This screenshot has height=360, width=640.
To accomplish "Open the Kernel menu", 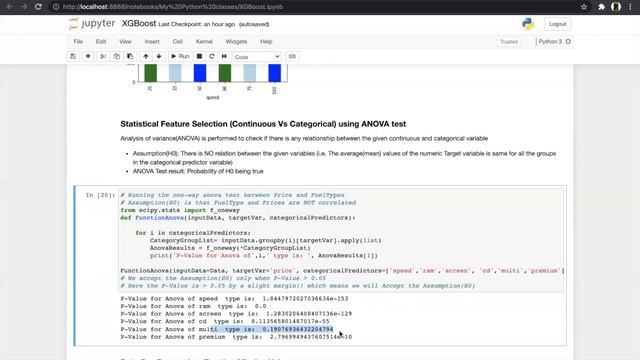I will (x=204, y=42).
